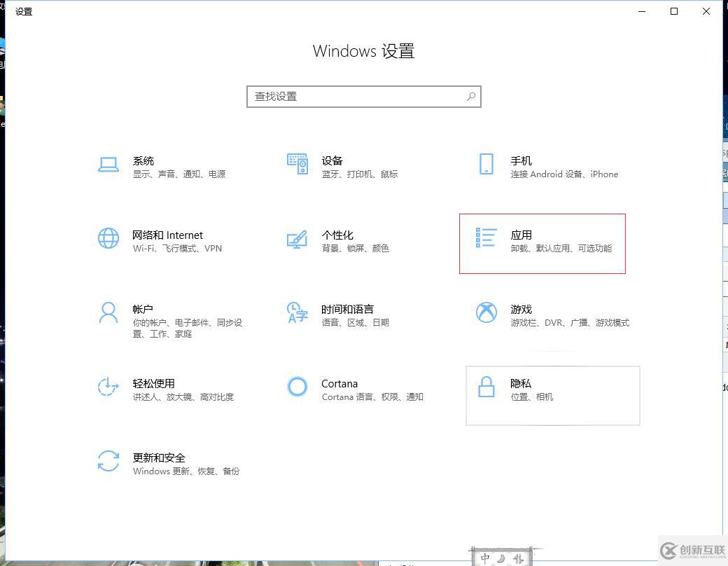Image resolution: width=728 pixels, height=566 pixels.
Task: Open the 时间和语言 clock-letter icon
Action: 297,312
